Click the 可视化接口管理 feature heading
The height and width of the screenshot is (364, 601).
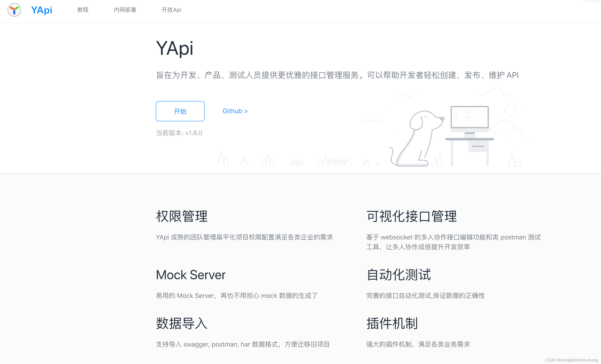411,216
